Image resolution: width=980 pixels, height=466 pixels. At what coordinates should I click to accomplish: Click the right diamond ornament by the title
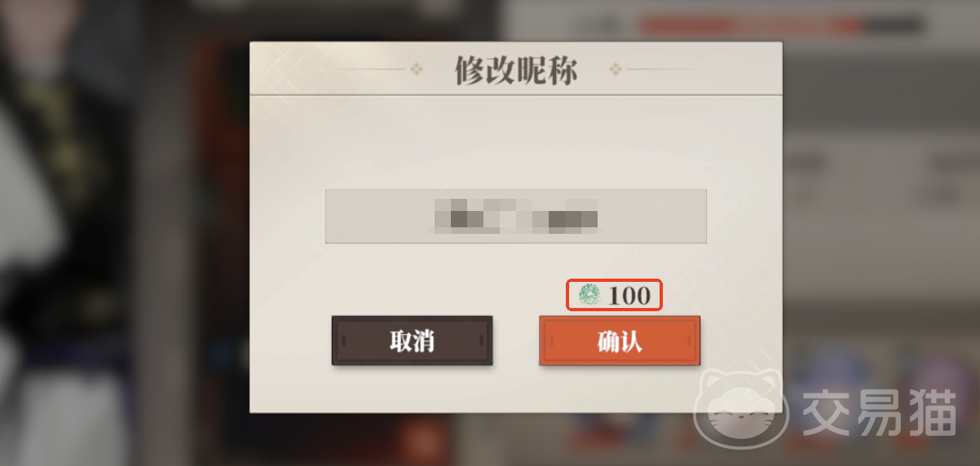[616, 69]
